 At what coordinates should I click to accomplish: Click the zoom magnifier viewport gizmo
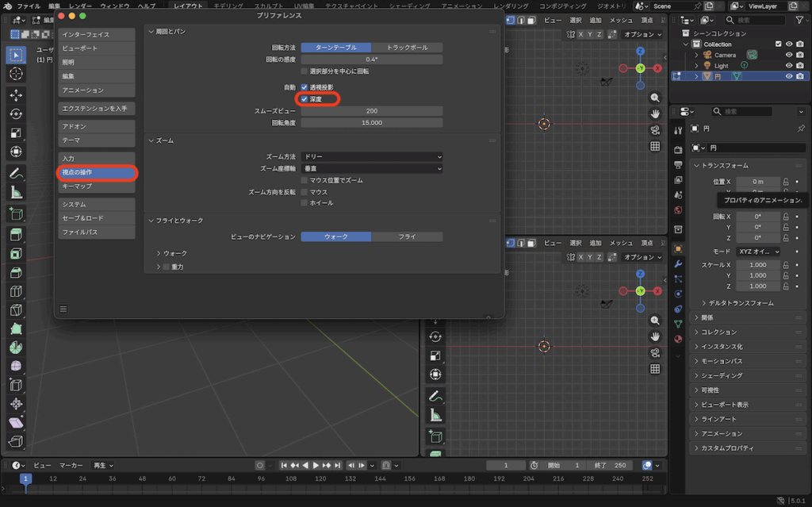655,98
